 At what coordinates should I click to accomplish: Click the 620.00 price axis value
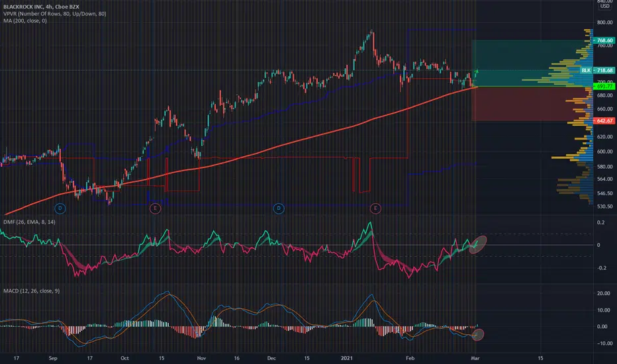pyautogui.click(x=605, y=136)
